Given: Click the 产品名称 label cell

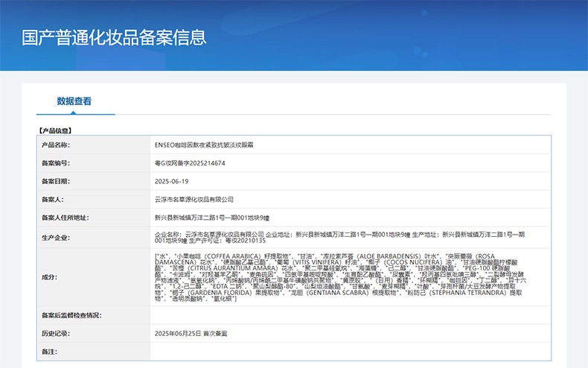Looking at the screenshot, I should pyautogui.click(x=93, y=145).
